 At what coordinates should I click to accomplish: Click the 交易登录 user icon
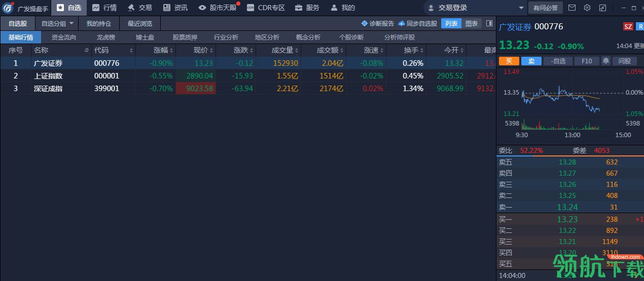tap(431, 8)
